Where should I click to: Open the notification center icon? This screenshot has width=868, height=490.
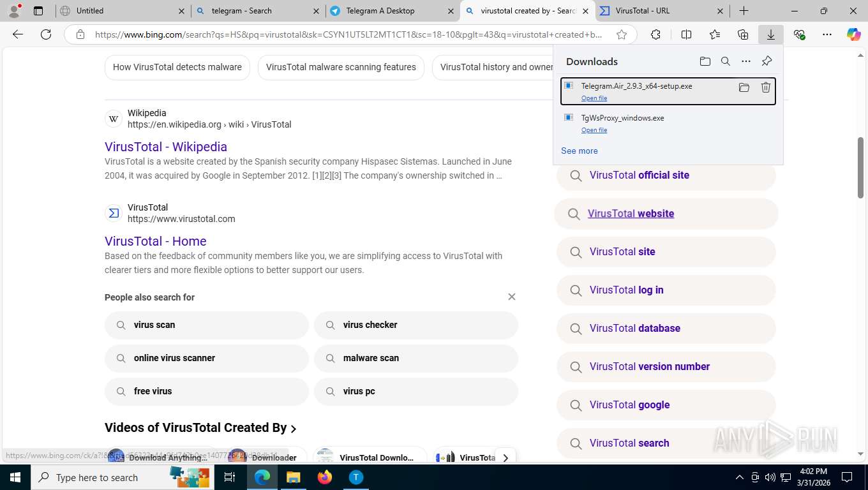(846, 477)
